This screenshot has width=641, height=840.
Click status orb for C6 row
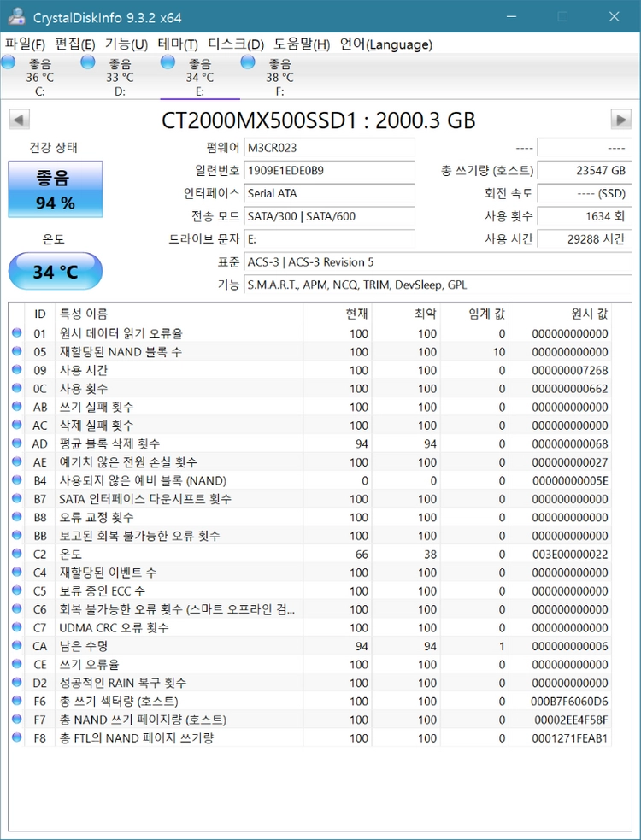click(x=16, y=609)
